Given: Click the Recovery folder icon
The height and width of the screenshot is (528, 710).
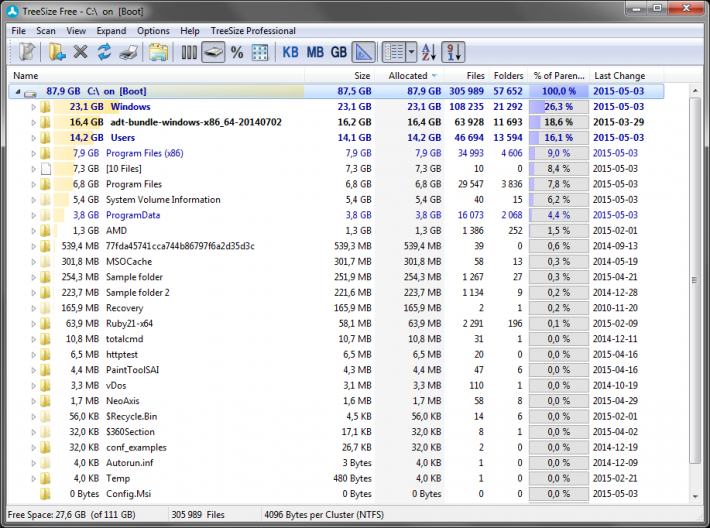Looking at the screenshot, I should tap(45, 308).
